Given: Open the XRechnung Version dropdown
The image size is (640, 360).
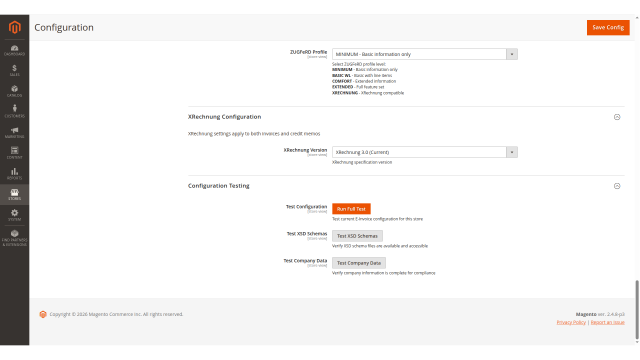Looking at the screenshot, I should click(x=424, y=152).
